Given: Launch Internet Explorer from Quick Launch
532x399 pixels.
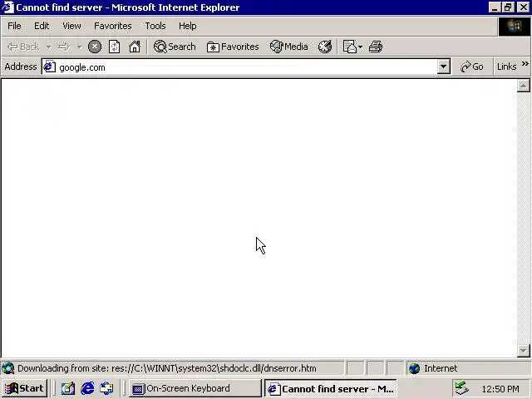Looking at the screenshot, I should tap(87, 388).
